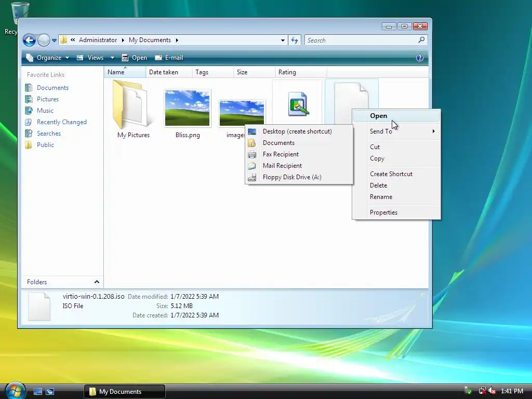
Task: Click the Refresh button beside address bar
Action: tap(295, 41)
